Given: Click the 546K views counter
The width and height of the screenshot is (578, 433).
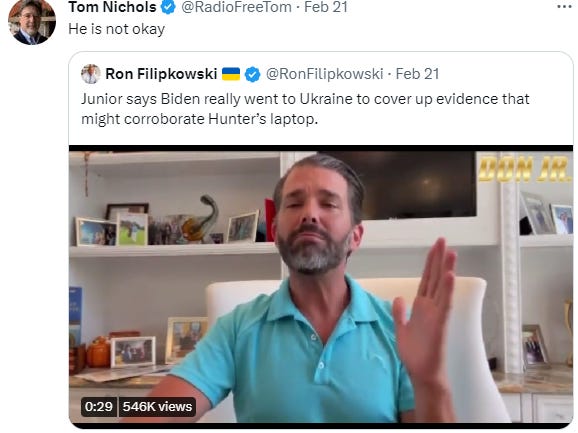Looking at the screenshot, I should pyautogui.click(x=157, y=406).
